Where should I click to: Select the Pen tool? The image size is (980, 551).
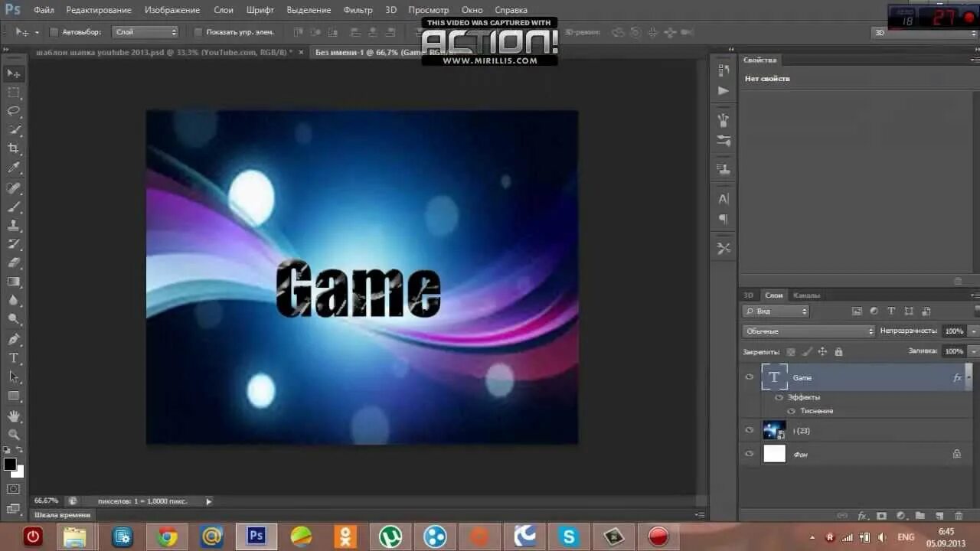[x=14, y=340]
